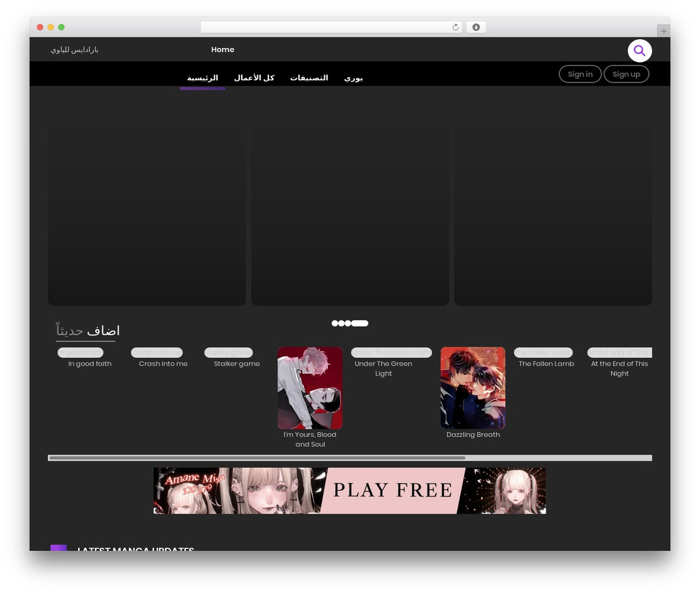The width and height of the screenshot is (700, 593).
Task: Select the الرئيسية navigation tab
Action: coord(202,78)
